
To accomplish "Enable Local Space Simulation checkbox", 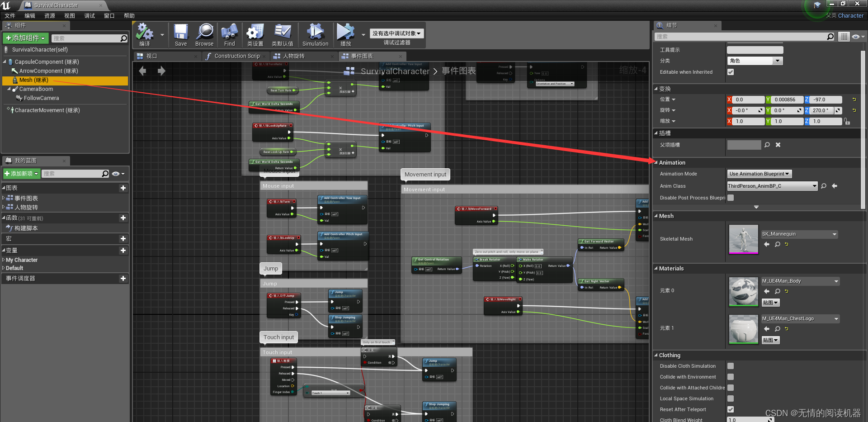I will tap(731, 398).
